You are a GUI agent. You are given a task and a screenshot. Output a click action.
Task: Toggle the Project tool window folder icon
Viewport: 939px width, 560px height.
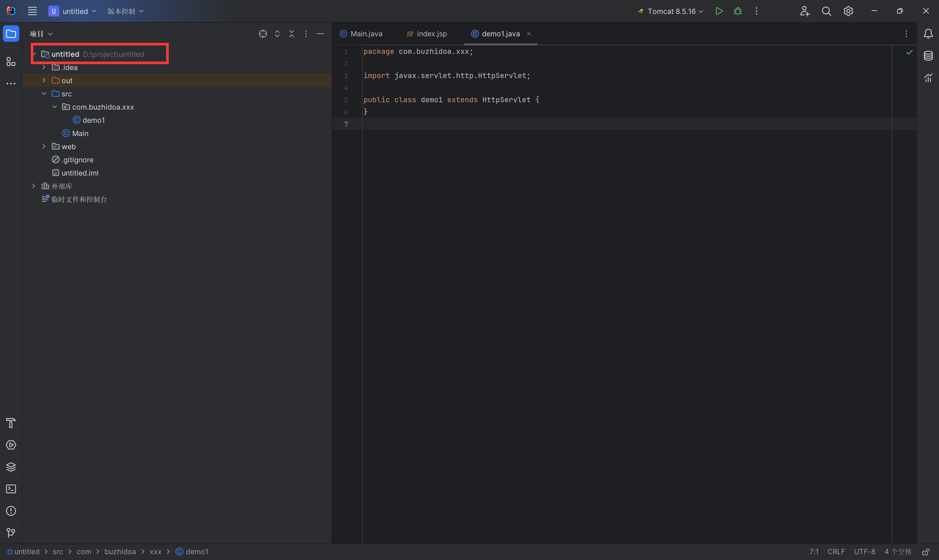coord(11,34)
